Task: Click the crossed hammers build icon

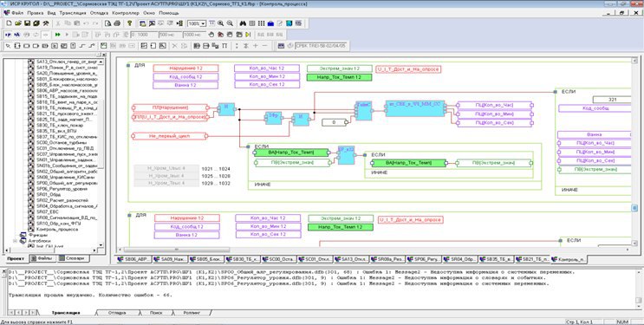Action: click(x=46, y=23)
